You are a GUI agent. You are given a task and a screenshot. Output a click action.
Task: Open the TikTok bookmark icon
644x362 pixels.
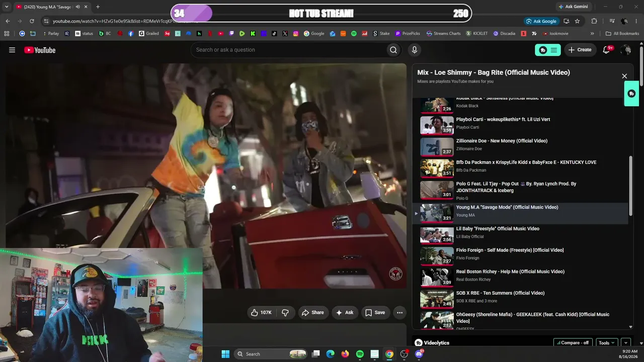pos(274,34)
